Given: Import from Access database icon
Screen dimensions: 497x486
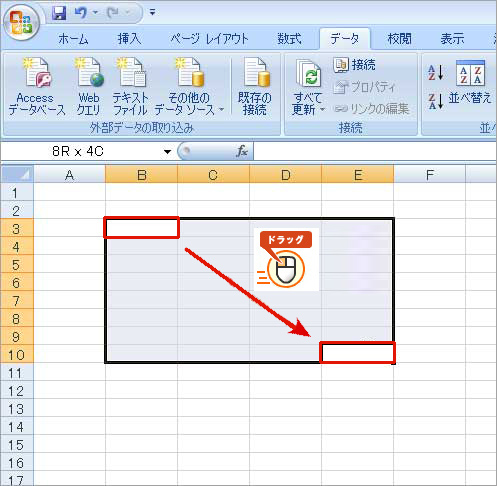Looking at the screenshot, I should (37, 87).
